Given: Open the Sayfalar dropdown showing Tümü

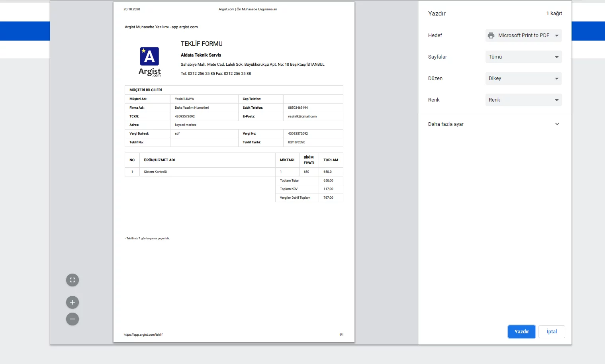Looking at the screenshot, I should click(x=523, y=57).
